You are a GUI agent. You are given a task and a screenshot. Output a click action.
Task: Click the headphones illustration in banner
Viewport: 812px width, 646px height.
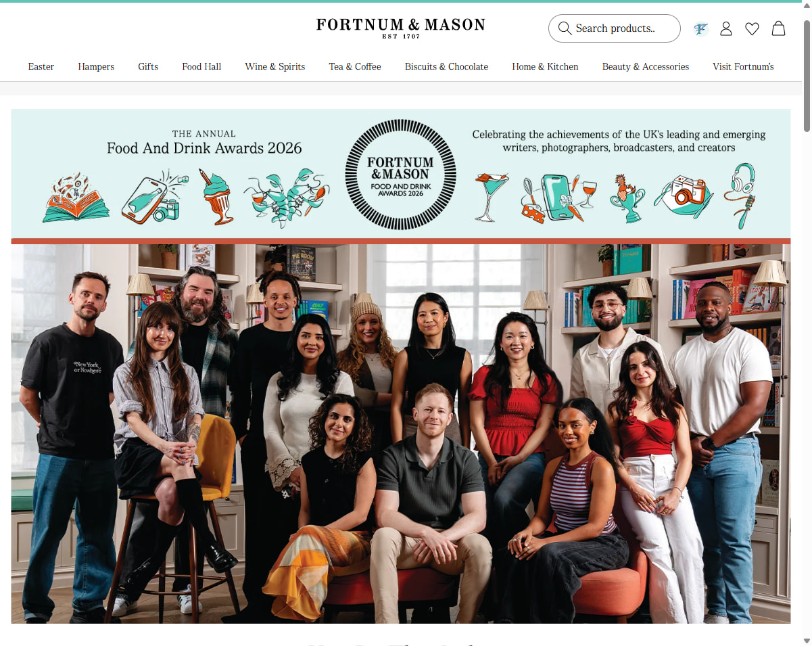[x=740, y=195]
